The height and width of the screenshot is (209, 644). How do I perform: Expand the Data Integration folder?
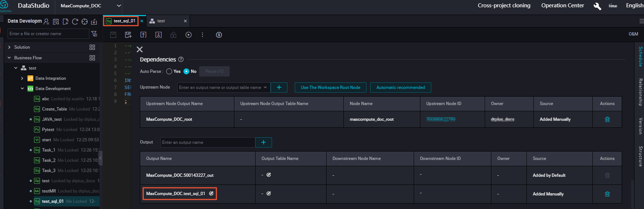[x=22, y=78]
